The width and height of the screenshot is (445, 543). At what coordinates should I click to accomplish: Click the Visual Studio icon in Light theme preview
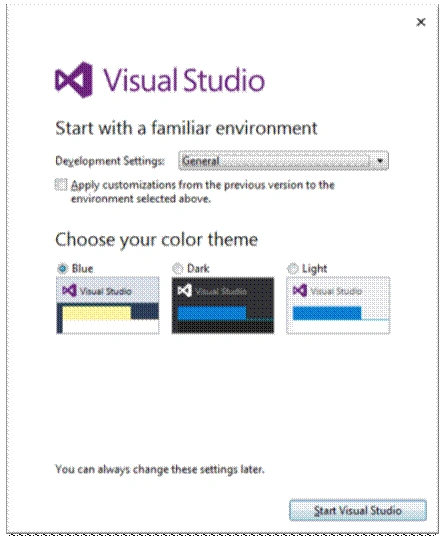coord(300,290)
